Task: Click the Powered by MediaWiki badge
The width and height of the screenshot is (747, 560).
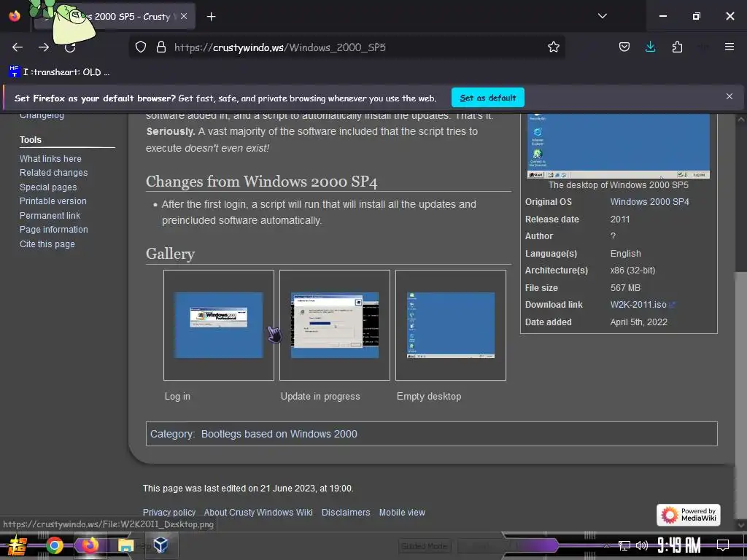Action: 689,515
